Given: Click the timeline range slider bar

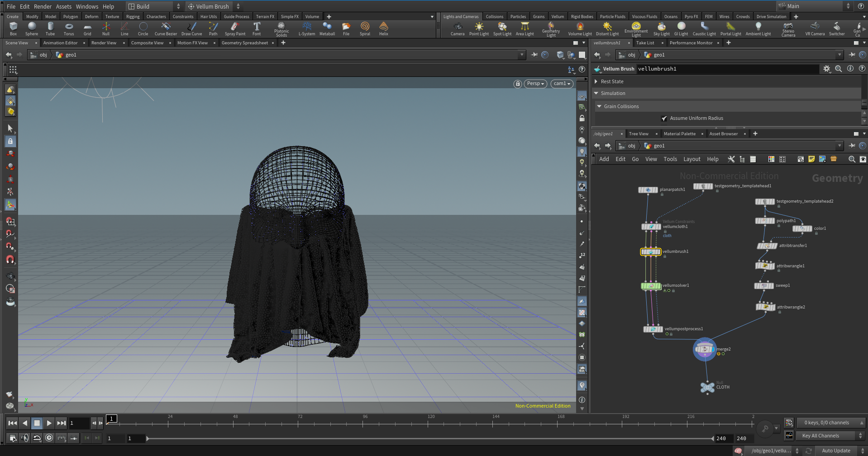Looking at the screenshot, I should tap(430, 438).
